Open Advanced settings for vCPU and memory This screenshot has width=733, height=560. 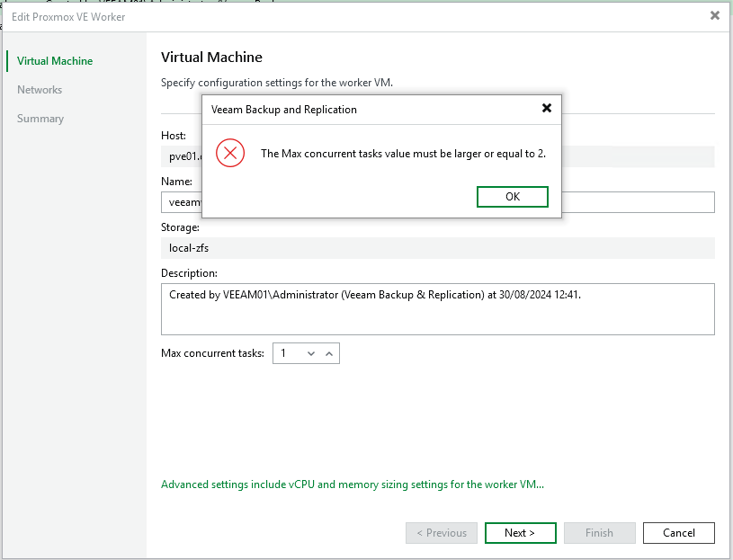(353, 484)
